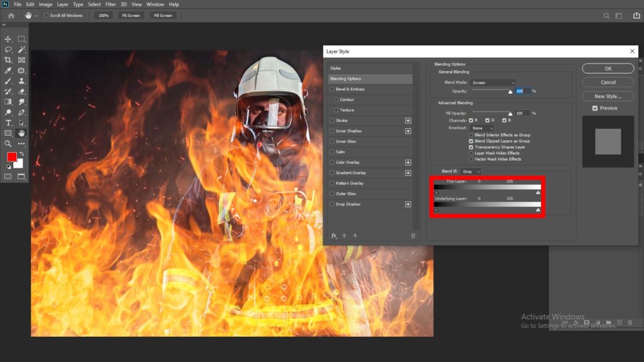
Task: Select the Move tool
Action: 8,39
